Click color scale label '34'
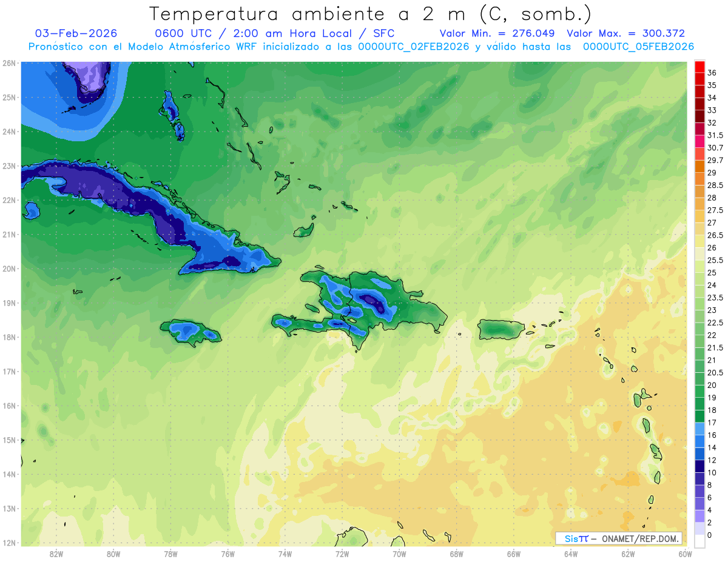The image size is (728, 562). click(712, 98)
